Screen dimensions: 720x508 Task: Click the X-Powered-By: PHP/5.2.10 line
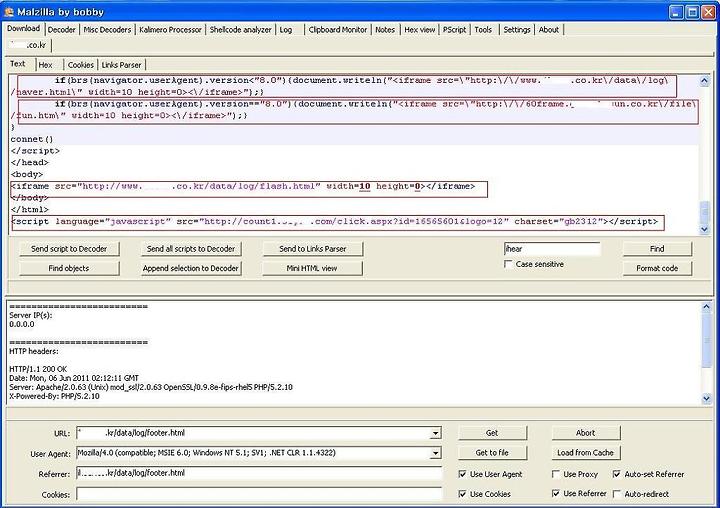pos(54,396)
